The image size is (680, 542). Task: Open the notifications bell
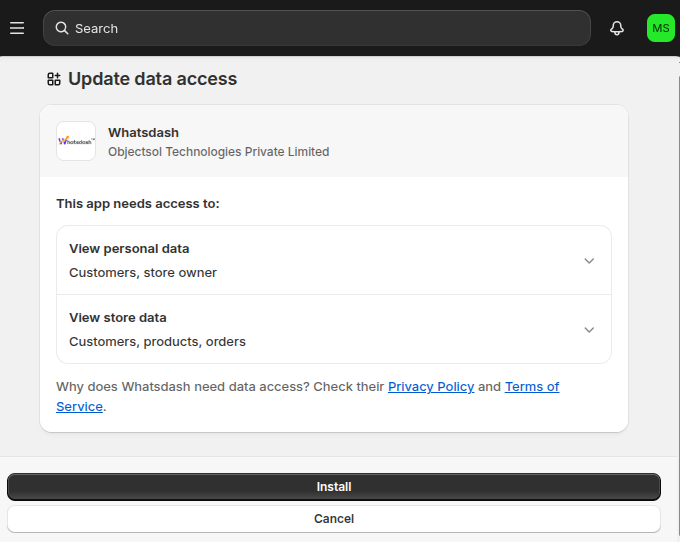pos(617,28)
